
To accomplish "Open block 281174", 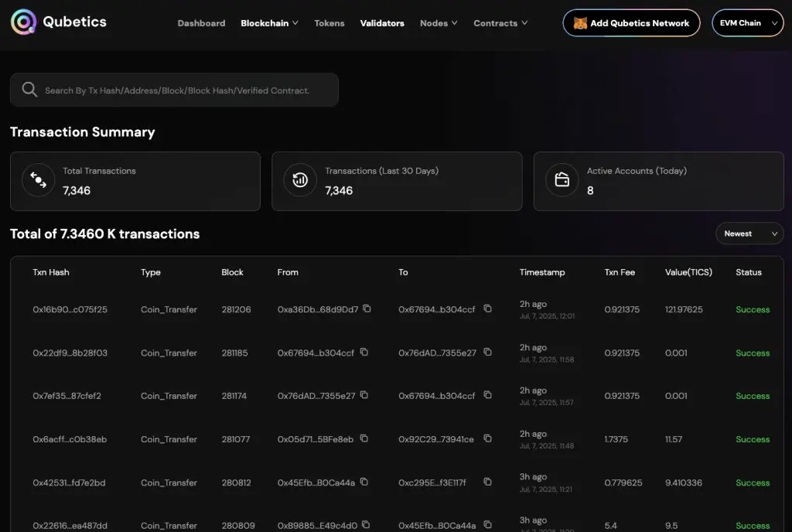I will coord(234,396).
